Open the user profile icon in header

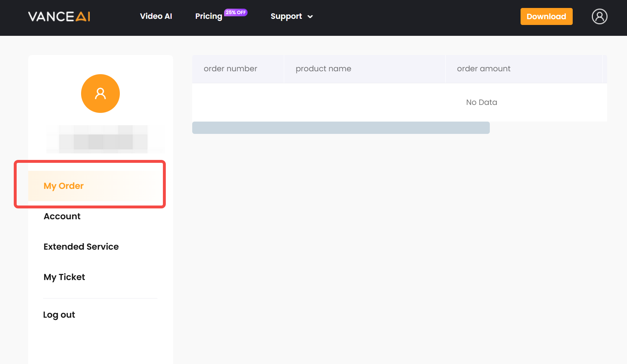point(599,16)
